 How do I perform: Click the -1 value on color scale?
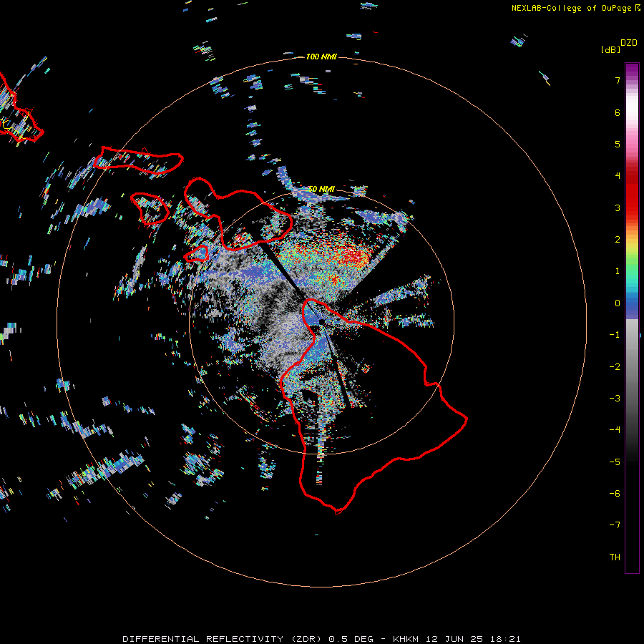pyautogui.click(x=615, y=335)
